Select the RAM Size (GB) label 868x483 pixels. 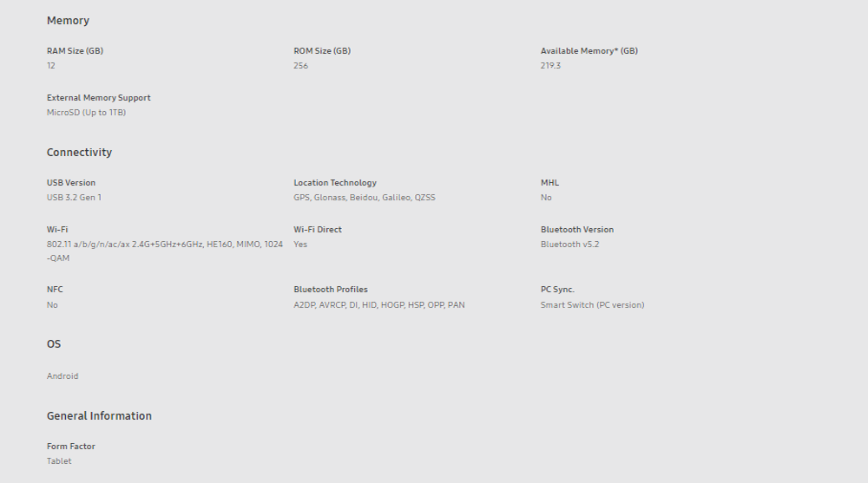pos(75,51)
